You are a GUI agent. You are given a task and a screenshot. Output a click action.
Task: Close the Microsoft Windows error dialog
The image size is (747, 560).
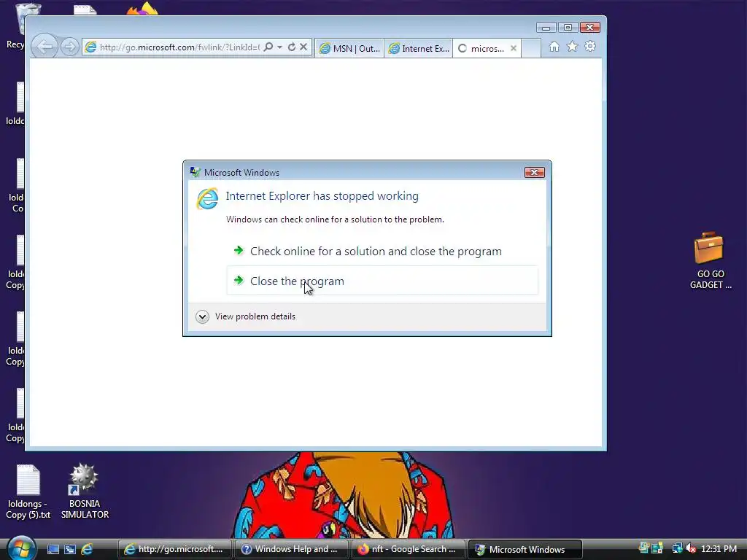click(x=534, y=172)
